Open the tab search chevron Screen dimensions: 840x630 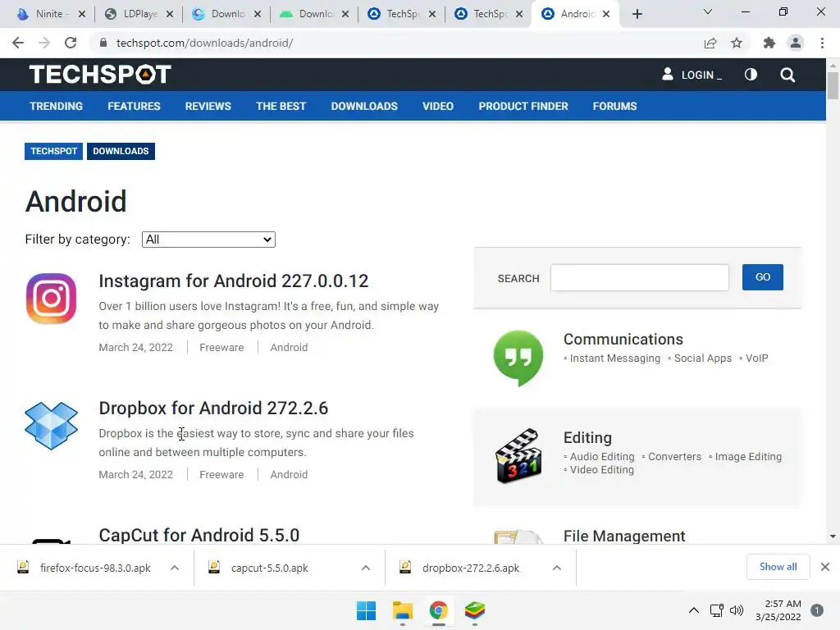tap(708, 11)
